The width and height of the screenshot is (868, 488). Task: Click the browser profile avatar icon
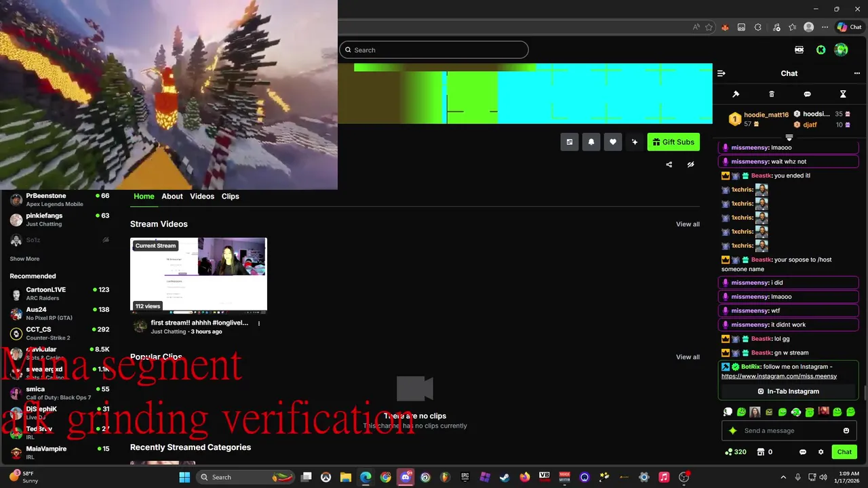pyautogui.click(x=808, y=27)
